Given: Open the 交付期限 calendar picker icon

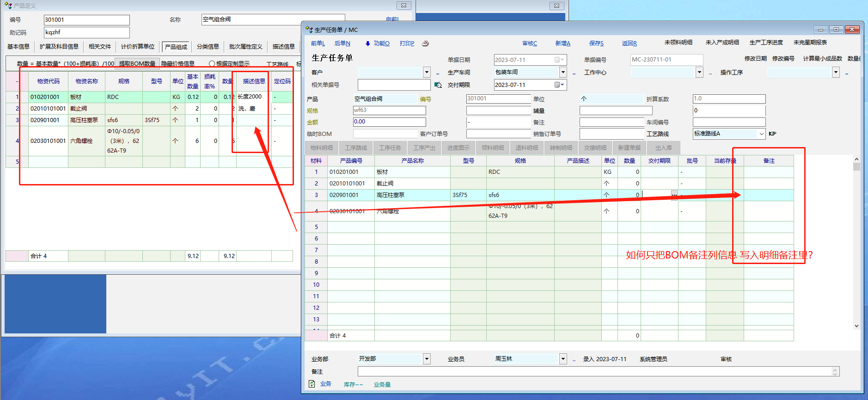Looking at the screenshot, I should (559, 85).
